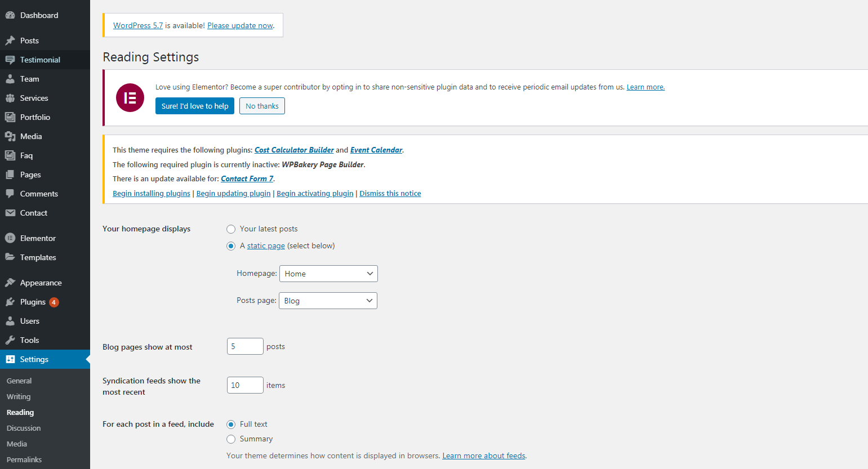Go to Permalinks settings submenu

coord(24,459)
